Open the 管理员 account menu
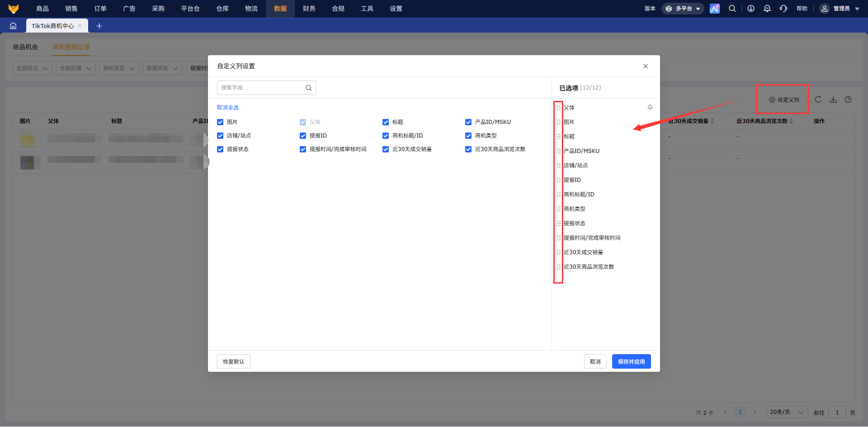 (840, 9)
